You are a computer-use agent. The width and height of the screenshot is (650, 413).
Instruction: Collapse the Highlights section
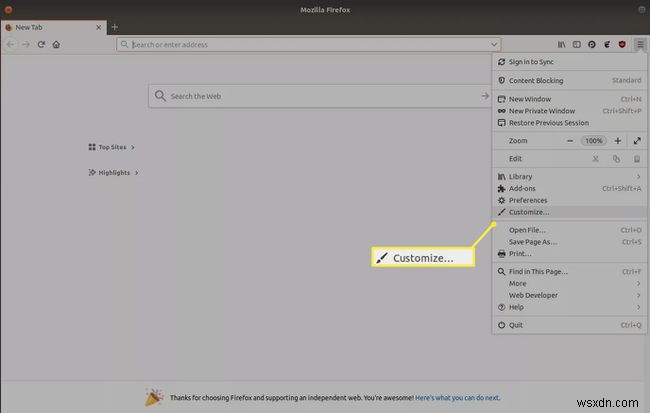click(x=113, y=172)
